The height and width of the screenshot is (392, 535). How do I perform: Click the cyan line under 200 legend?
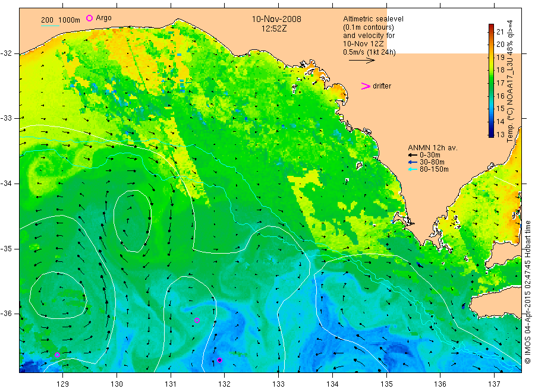[50, 26]
